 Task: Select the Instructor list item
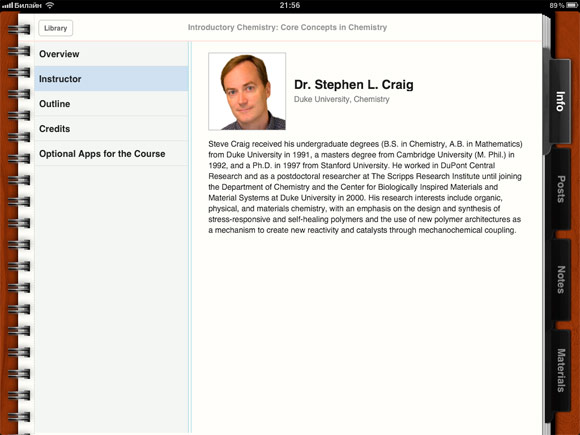point(111,79)
